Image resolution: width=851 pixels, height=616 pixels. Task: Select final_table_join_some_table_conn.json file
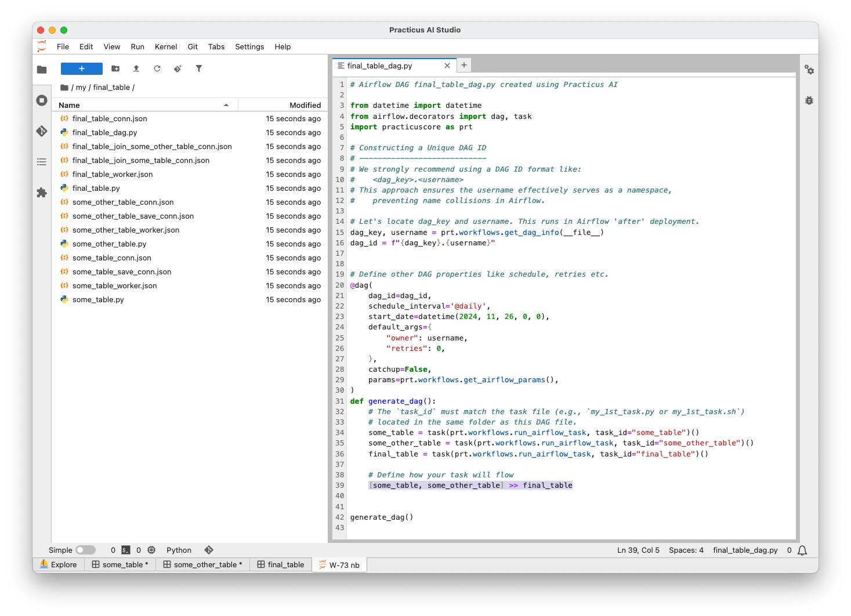click(x=190, y=160)
